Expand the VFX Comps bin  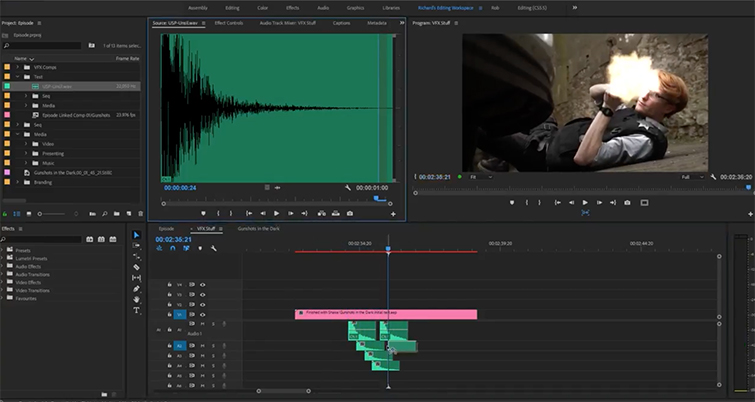click(18, 66)
